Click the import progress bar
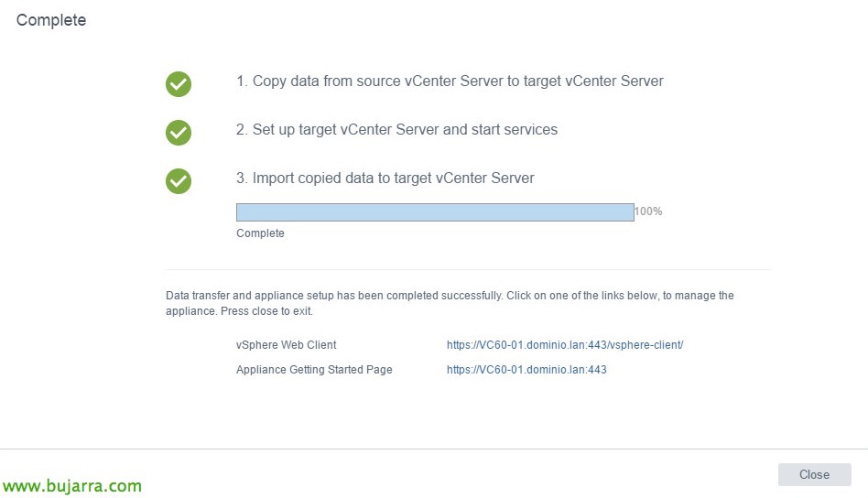Viewport: 868px width, 498px height. pyautogui.click(x=435, y=212)
